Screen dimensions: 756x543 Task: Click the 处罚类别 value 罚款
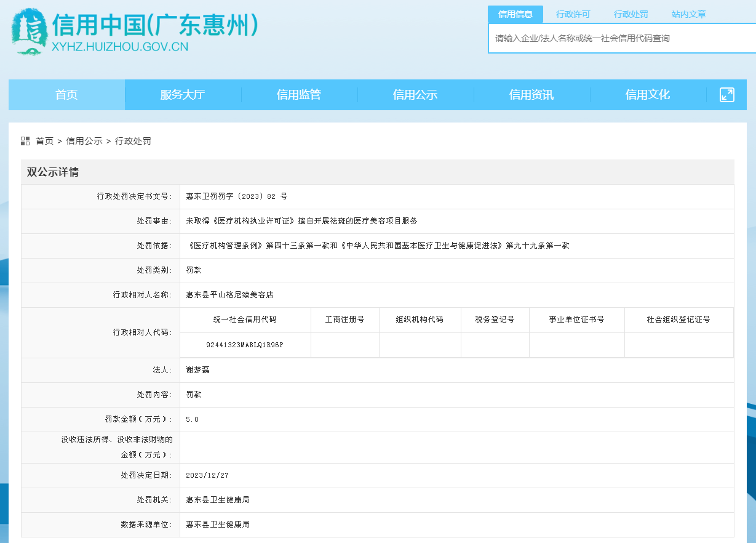(194, 270)
